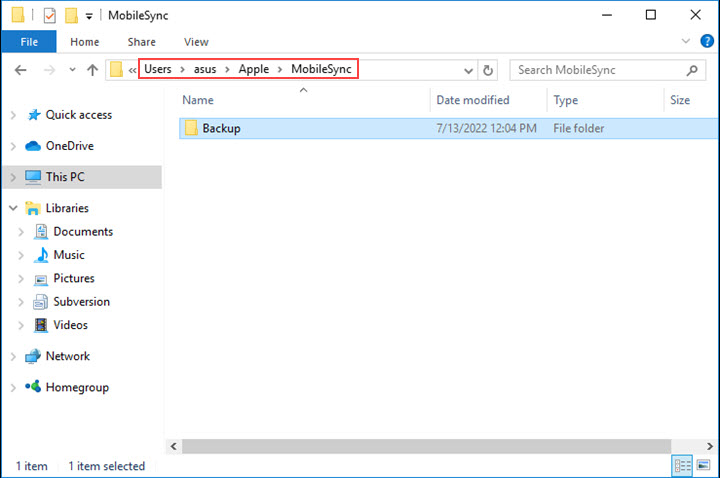The image size is (720, 478).
Task: Expand the Subversion library node
Action: click(x=21, y=302)
